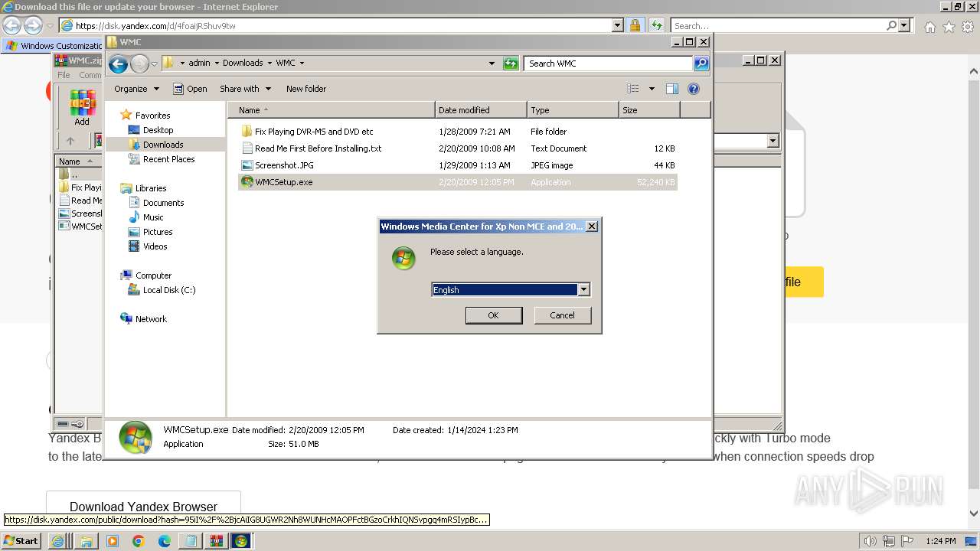Open the file explorer taskbar icon
Image resolution: width=980 pixels, height=551 pixels.
86,541
